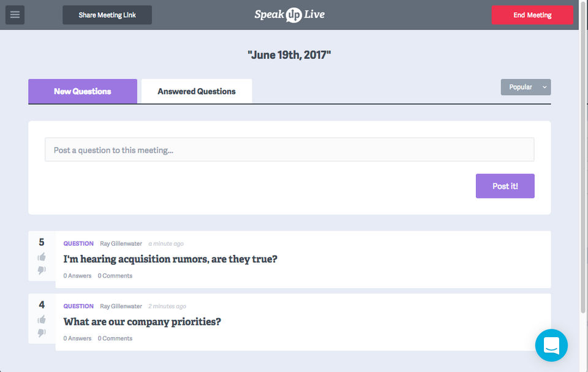Click the Speak Up Live logo
588x372 pixels.
click(x=290, y=15)
